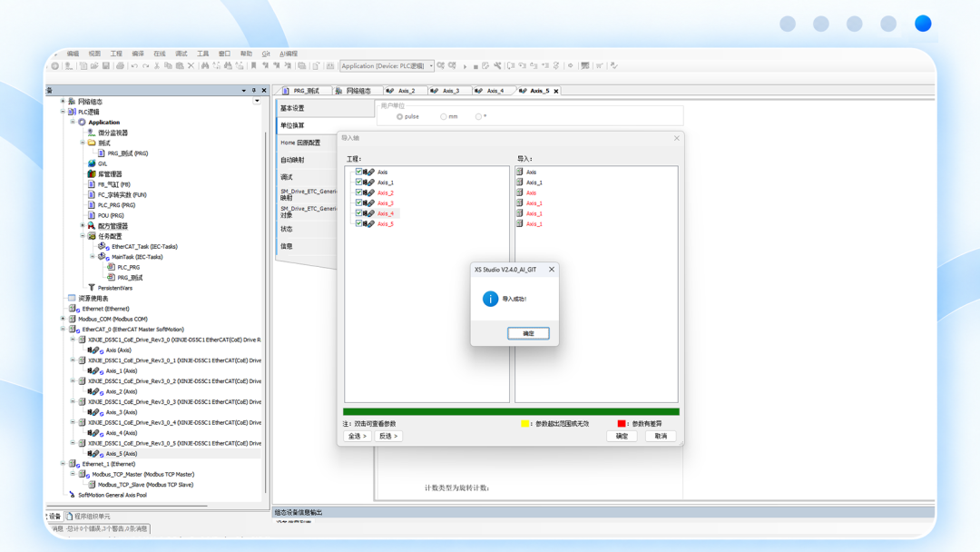980x552 pixels.
Task: Collapse the Application tree node
Action: (x=73, y=122)
